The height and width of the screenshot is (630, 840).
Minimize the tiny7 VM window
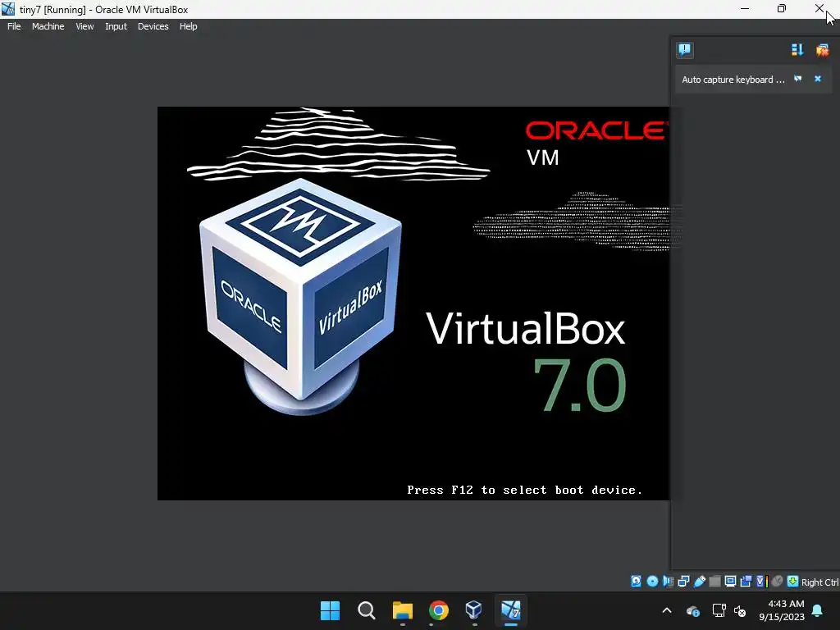click(x=745, y=8)
